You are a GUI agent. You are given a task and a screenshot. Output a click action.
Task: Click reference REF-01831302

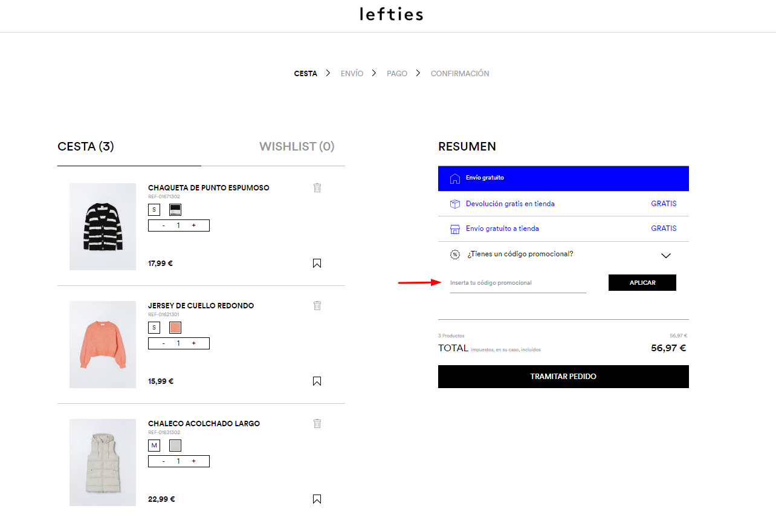pyautogui.click(x=164, y=432)
